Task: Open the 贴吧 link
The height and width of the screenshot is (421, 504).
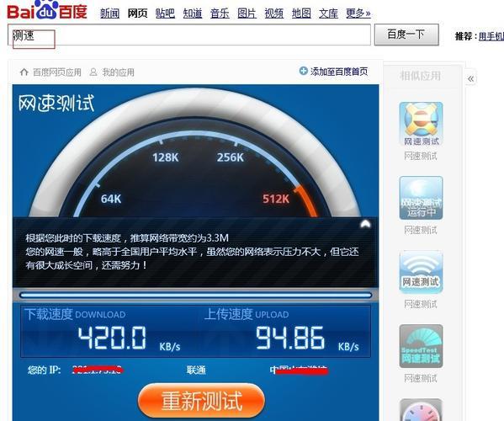Action: click(x=165, y=13)
